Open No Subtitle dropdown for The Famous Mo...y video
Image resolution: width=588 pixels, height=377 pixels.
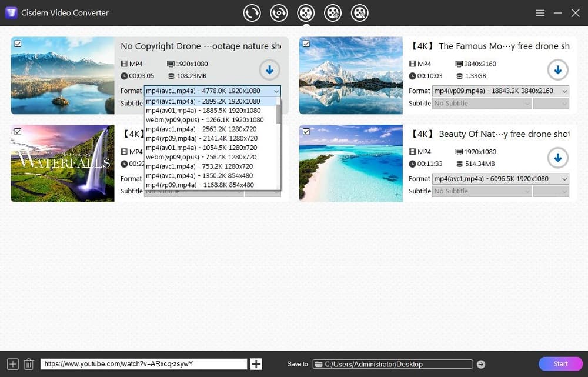point(482,103)
